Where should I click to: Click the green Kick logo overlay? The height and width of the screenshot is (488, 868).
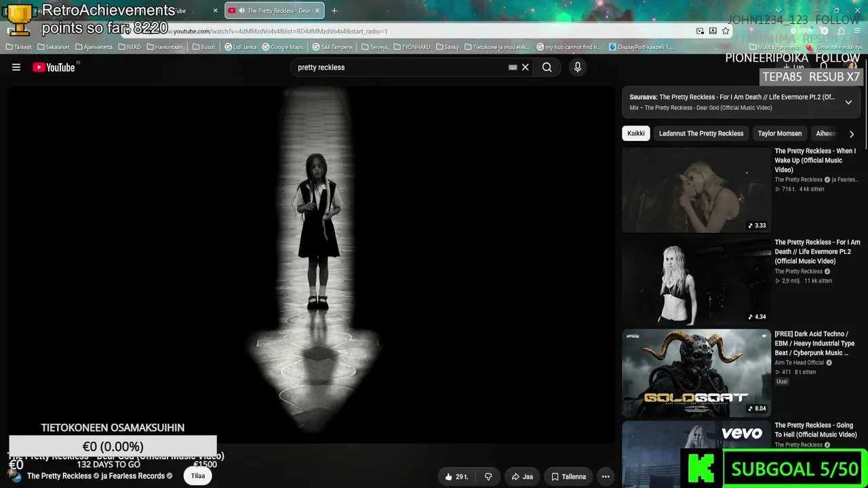click(x=701, y=468)
